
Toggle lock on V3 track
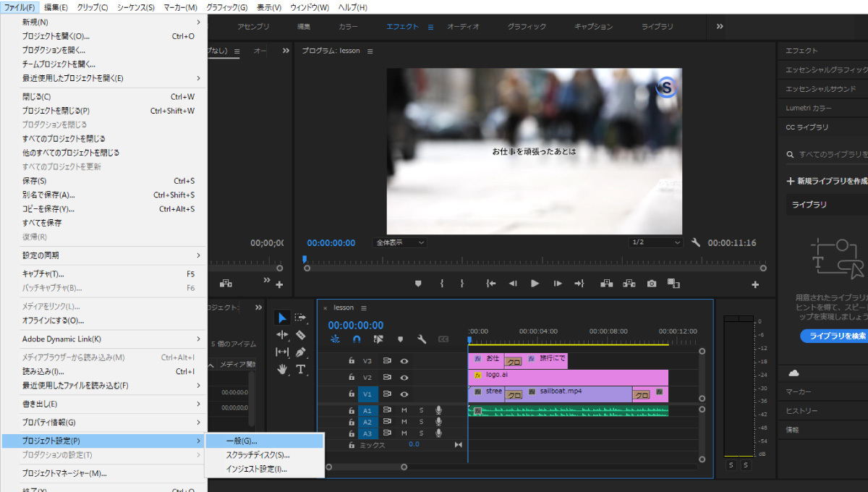(x=352, y=360)
